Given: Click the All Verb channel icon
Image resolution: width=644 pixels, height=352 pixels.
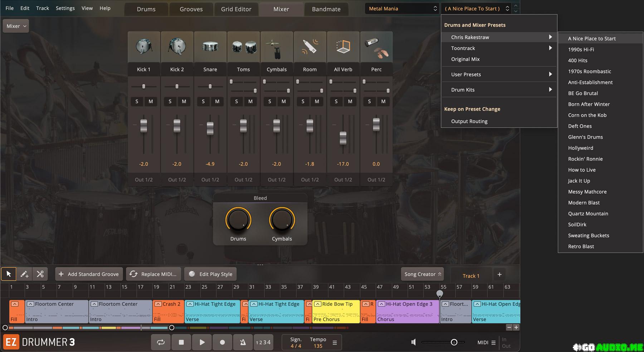Looking at the screenshot, I should [343, 47].
